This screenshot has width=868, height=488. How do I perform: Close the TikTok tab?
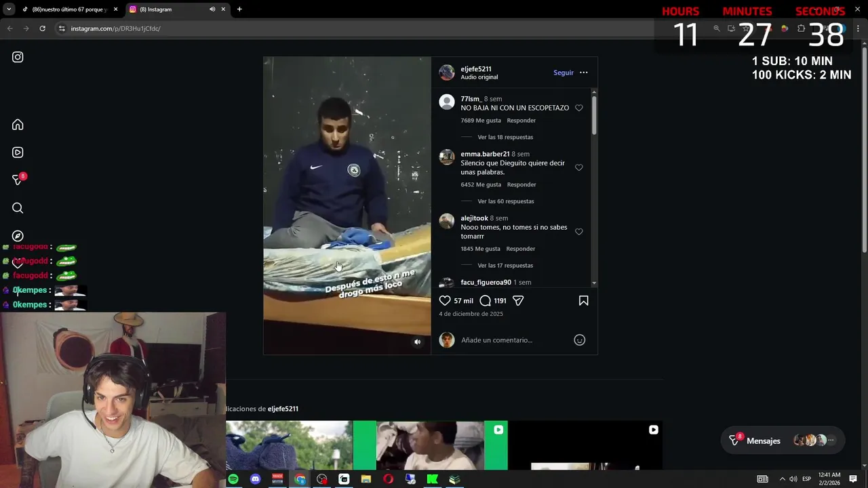click(116, 9)
